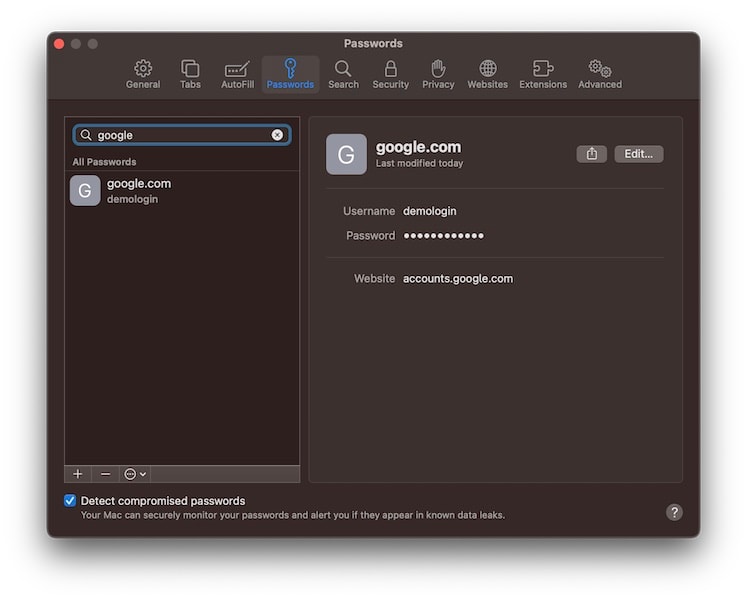Switch to the Websites globe pane
Screen dimensions: 747x600
[x=487, y=74]
